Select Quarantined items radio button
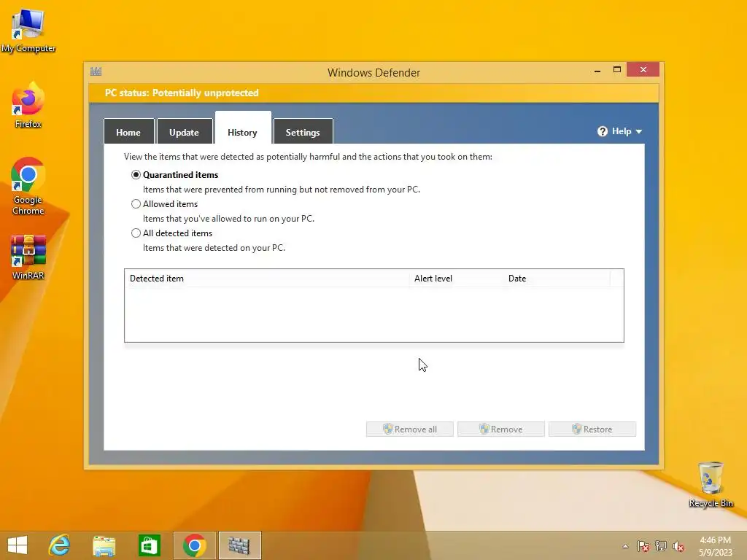 (136, 175)
